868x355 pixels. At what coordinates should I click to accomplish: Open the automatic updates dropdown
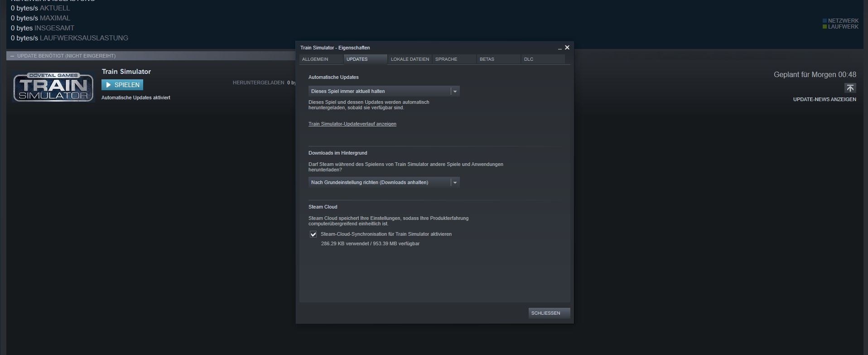[x=384, y=91]
